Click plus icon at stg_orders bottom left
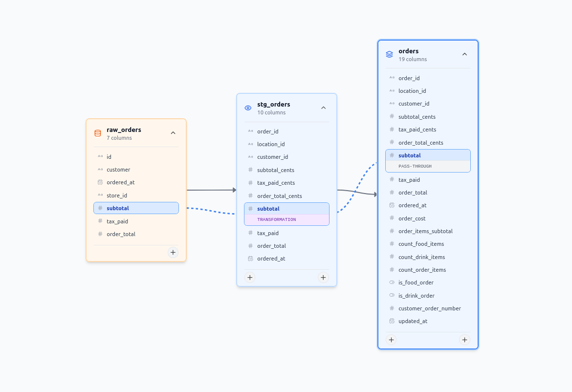572x392 pixels. pos(250,277)
